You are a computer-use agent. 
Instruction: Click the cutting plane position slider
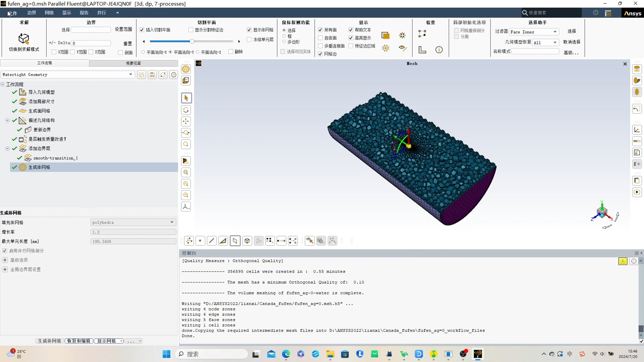point(192,42)
